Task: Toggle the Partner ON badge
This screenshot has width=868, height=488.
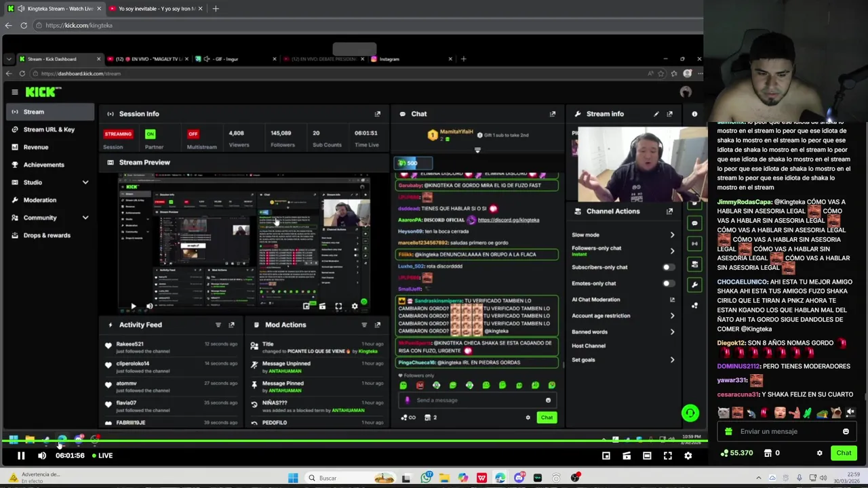Action: click(150, 134)
